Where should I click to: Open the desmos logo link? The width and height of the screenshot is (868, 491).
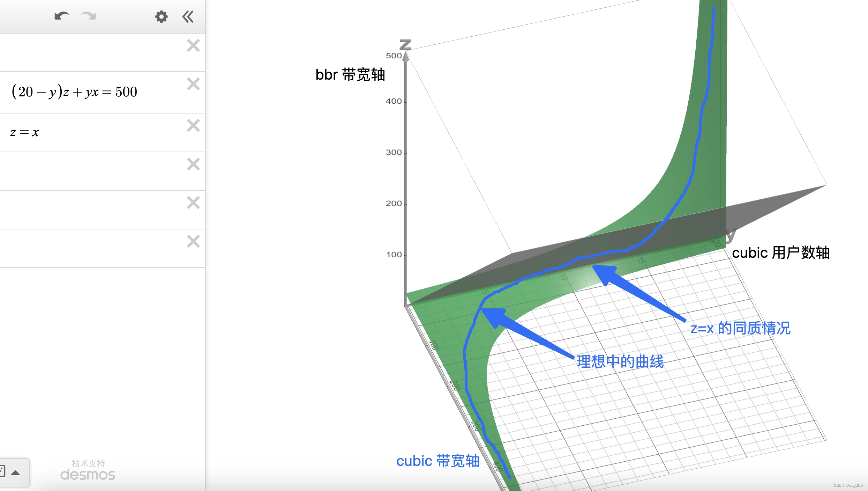(88, 475)
